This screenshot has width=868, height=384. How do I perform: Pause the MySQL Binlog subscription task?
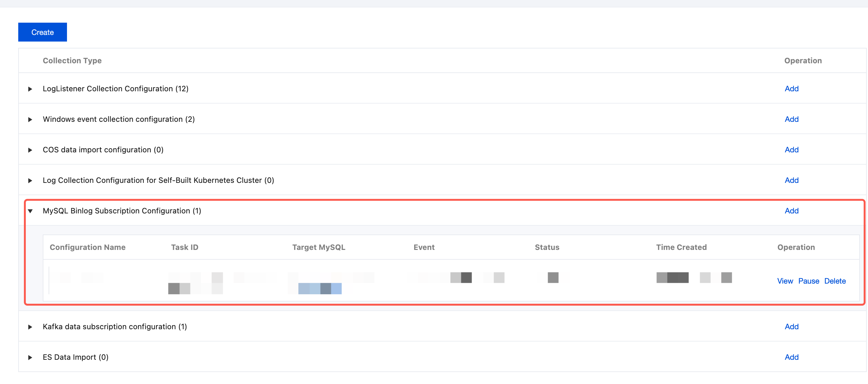pyautogui.click(x=808, y=281)
